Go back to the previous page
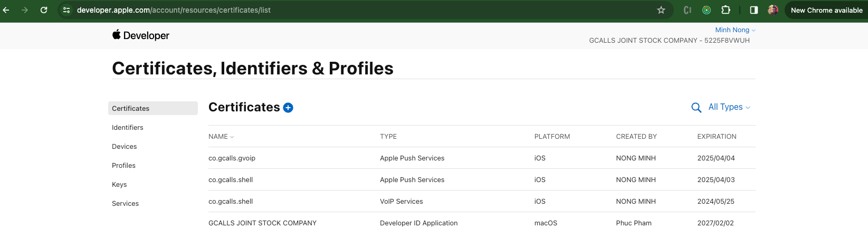This screenshot has height=228, width=868. [6, 10]
